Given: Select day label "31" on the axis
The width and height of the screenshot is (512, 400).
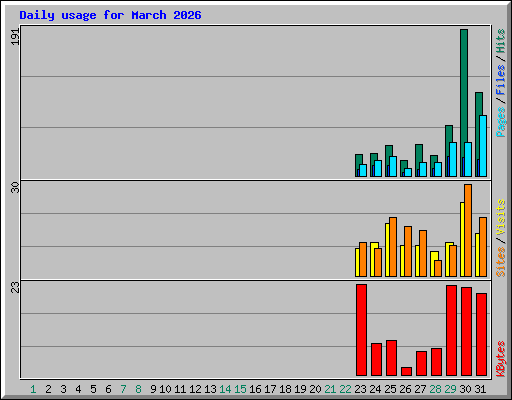Looking at the screenshot, I should coord(480,389).
